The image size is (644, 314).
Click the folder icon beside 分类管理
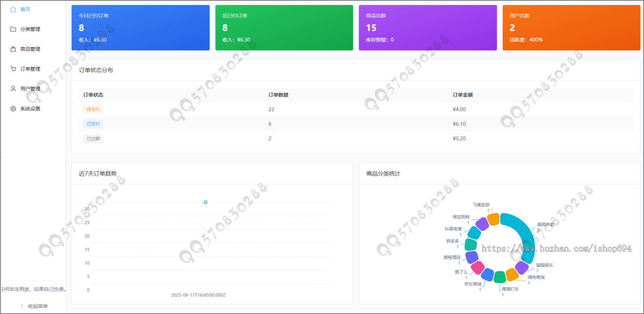pos(13,29)
